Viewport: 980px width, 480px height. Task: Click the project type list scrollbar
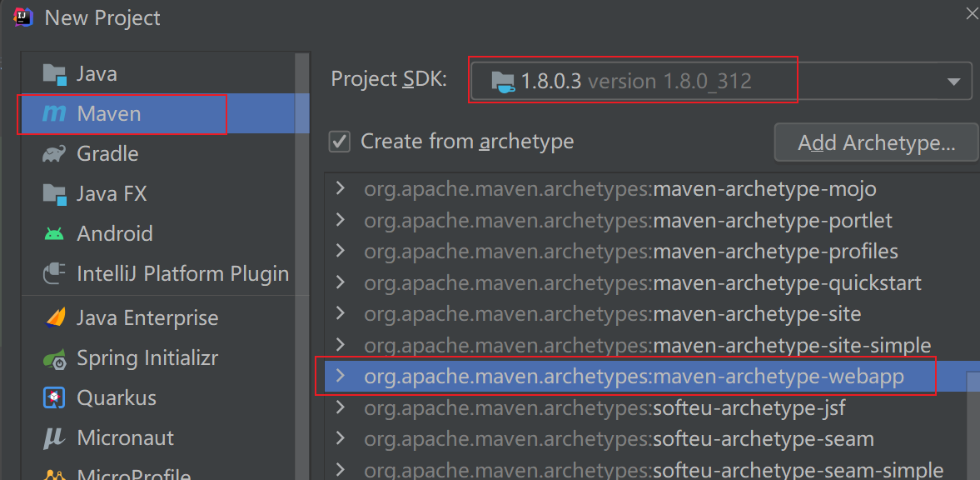coord(302,266)
